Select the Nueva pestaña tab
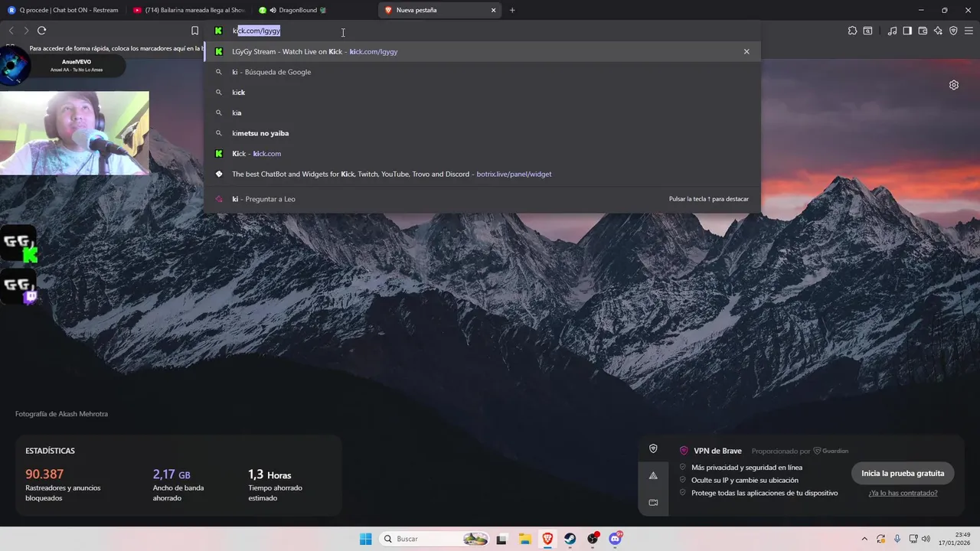The height and width of the screenshot is (551, 980). (439, 10)
